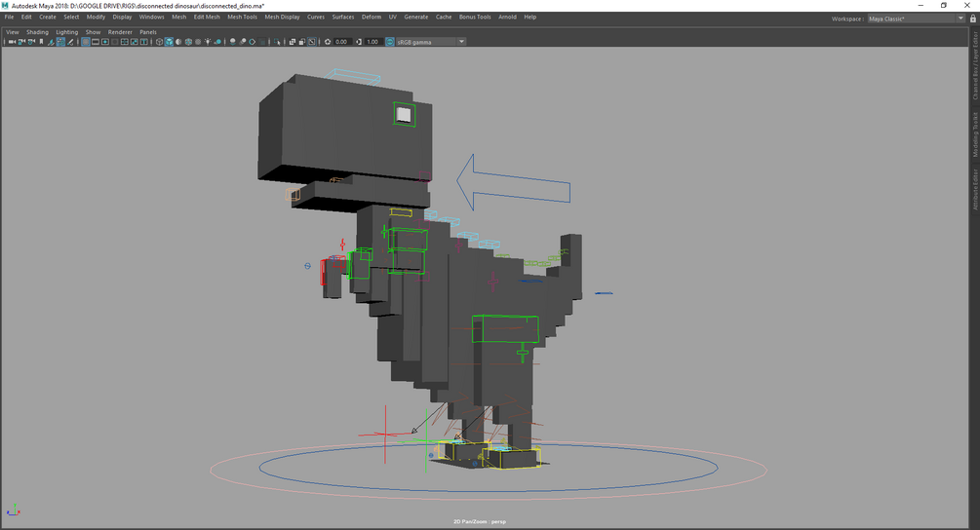Image resolution: width=980 pixels, height=530 pixels.
Task: Toggle the Shadows icon
Action: tap(217, 42)
